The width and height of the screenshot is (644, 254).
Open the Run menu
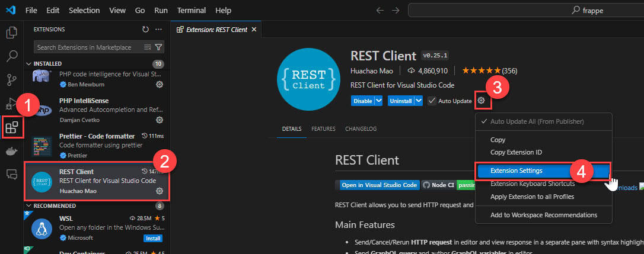pyautogui.click(x=161, y=10)
